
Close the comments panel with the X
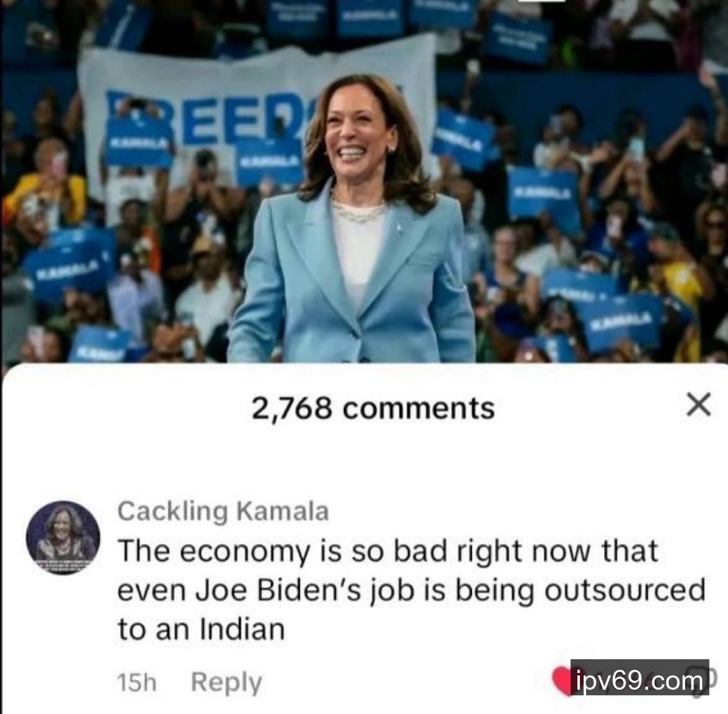[x=699, y=405]
